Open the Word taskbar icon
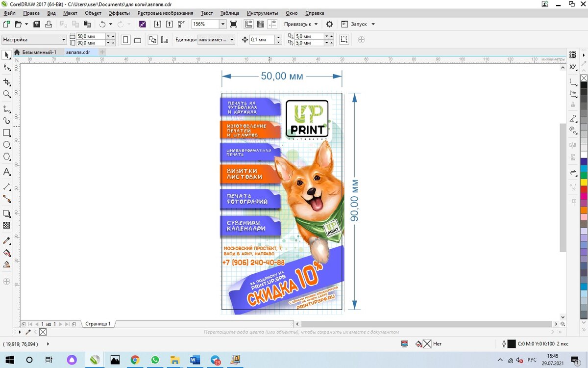Viewport: 588px width, 368px height. 194,360
